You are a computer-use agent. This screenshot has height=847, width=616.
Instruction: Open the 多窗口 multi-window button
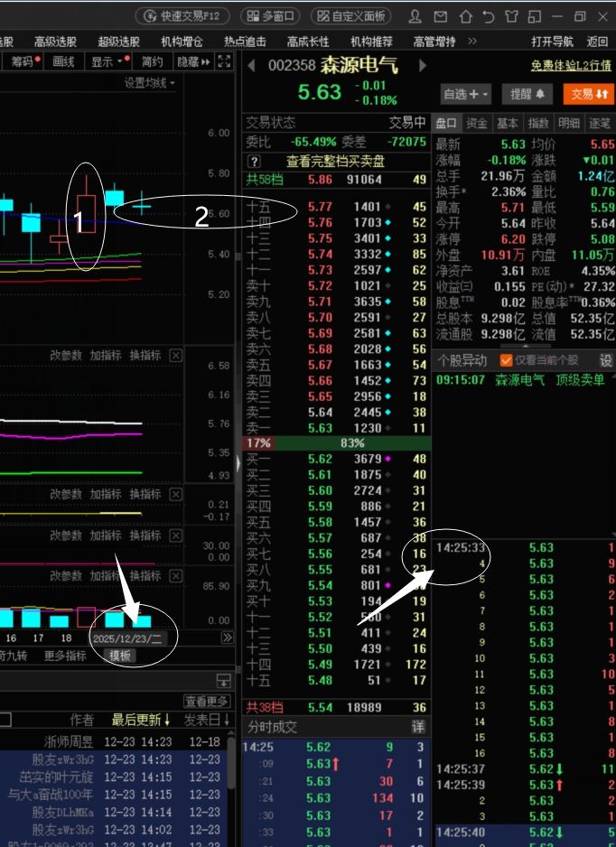270,16
